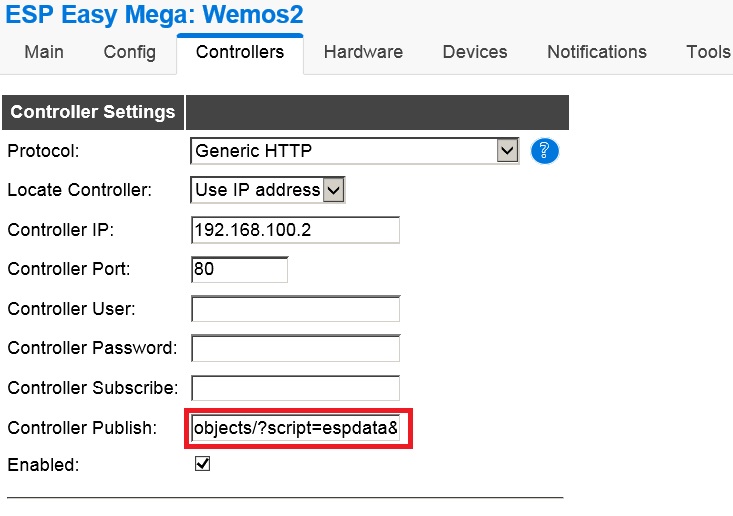The height and width of the screenshot is (516, 733).
Task: Select the Controllers tab
Action: [240, 52]
